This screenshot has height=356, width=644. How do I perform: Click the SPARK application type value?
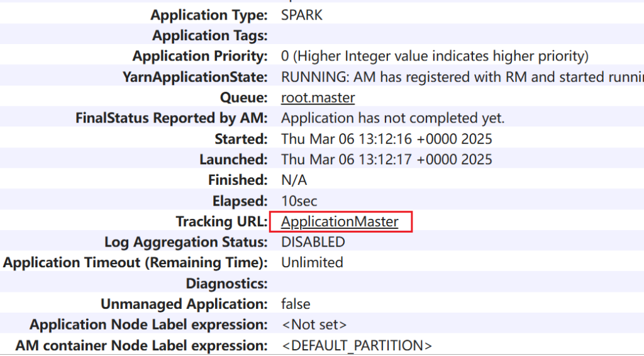coord(302,15)
